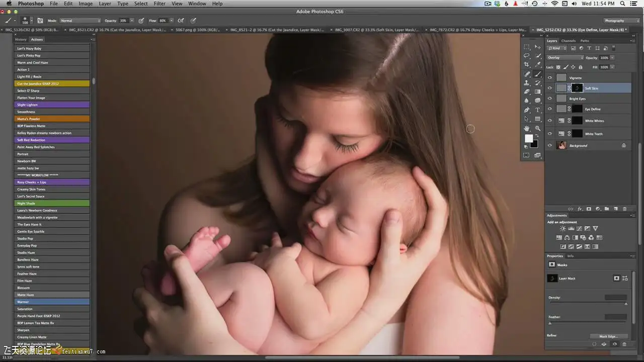Hide the Vignette layer
Viewport: 644px width, 362px height.
pos(550,78)
